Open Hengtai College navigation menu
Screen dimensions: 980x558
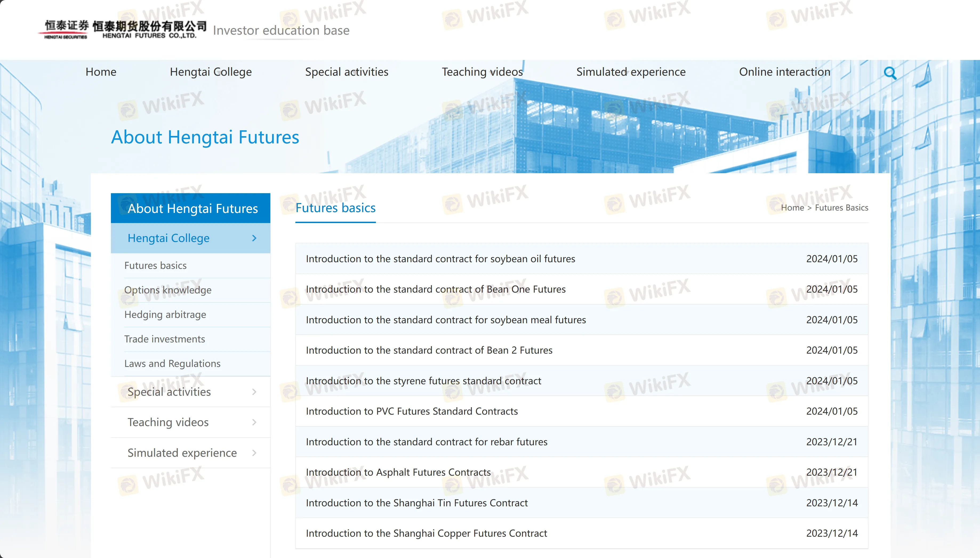(x=211, y=72)
